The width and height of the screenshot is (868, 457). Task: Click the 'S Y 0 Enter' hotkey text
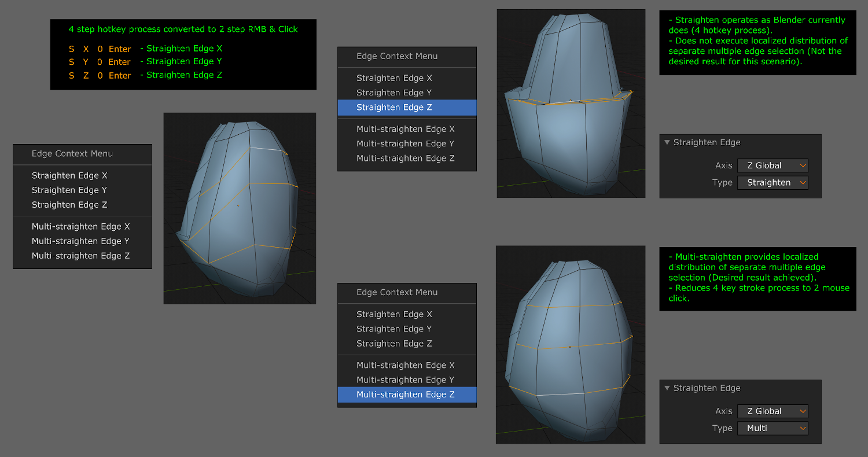100,62
